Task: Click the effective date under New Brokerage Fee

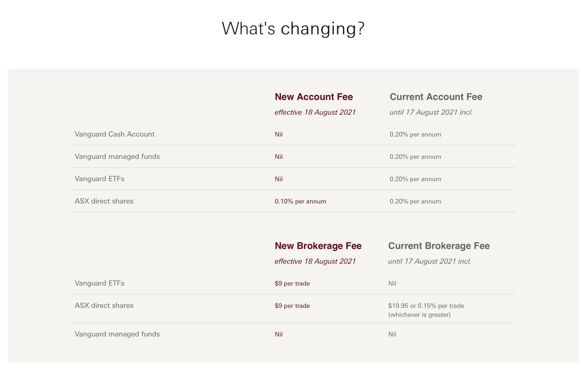Action: pos(315,261)
